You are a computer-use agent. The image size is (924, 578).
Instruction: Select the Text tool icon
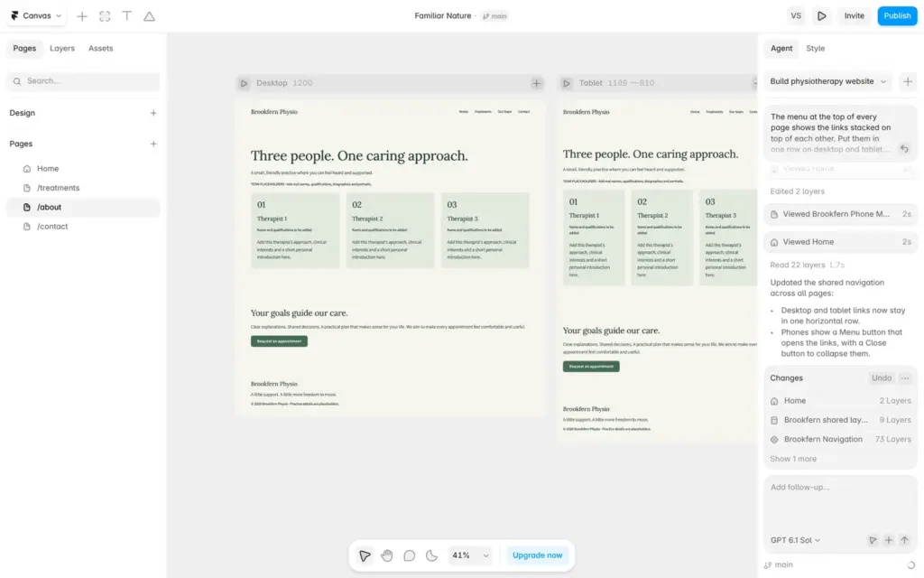point(126,16)
